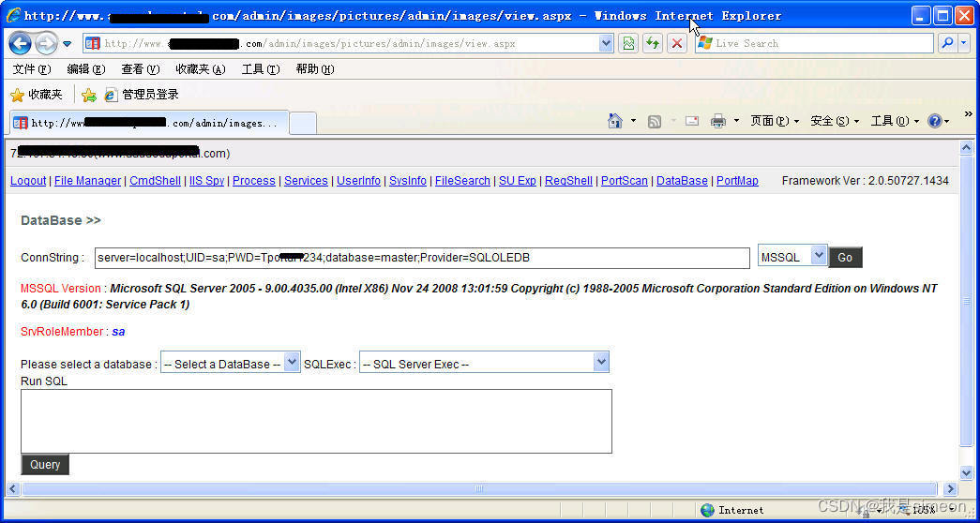This screenshot has width=980, height=523.
Task: Open the DataBase link
Action: point(682,181)
